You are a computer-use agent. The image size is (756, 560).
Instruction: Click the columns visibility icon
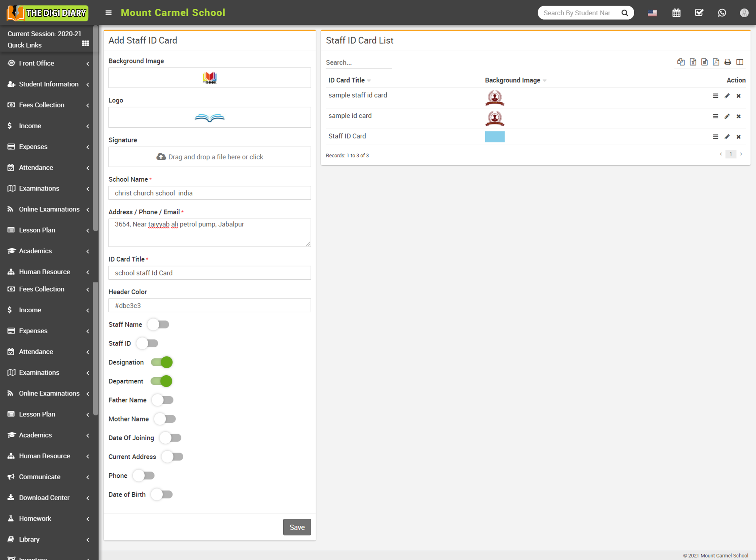(x=740, y=62)
